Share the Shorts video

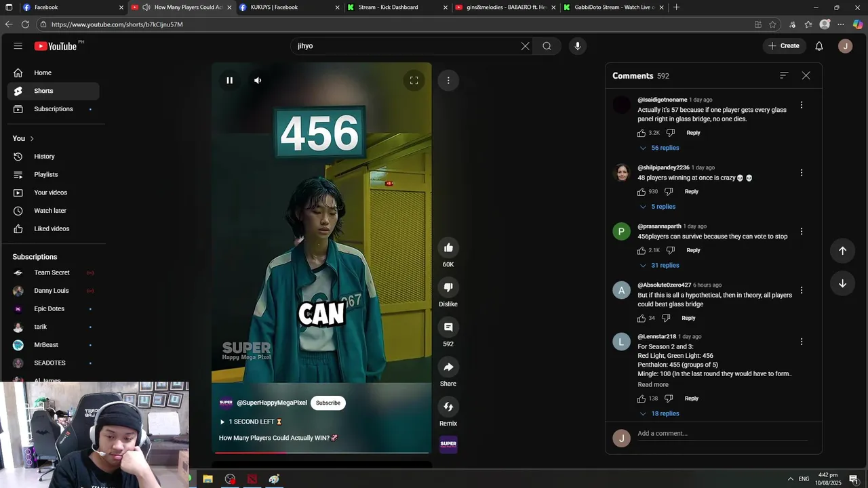point(448,367)
